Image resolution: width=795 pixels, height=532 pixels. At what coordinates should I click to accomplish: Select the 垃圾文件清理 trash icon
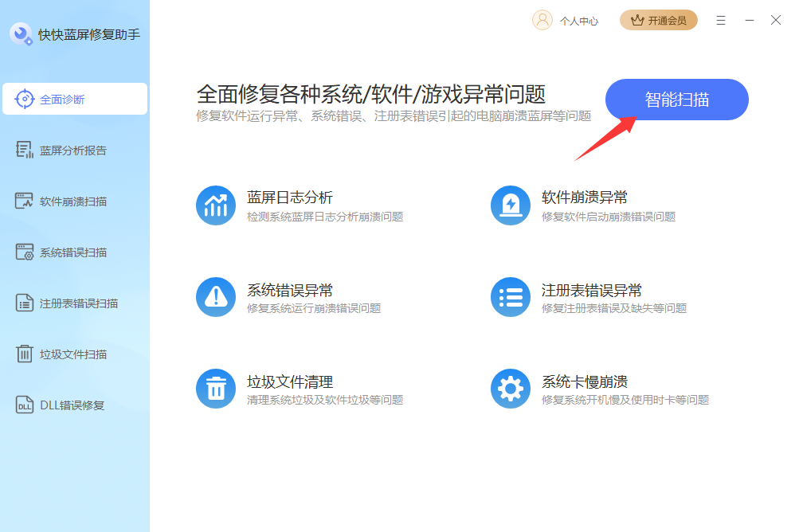pos(215,387)
